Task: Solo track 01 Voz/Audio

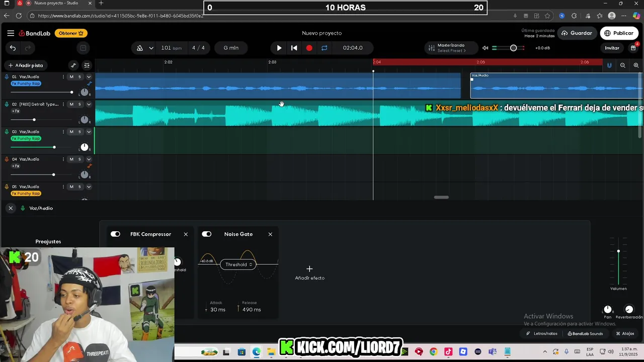Action: click(x=79, y=77)
